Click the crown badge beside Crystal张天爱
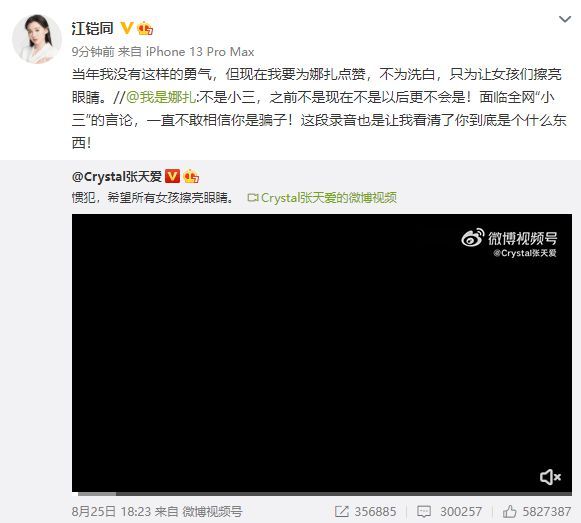Image resolution: width=581 pixels, height=523 pixels. tap(191, 176)
